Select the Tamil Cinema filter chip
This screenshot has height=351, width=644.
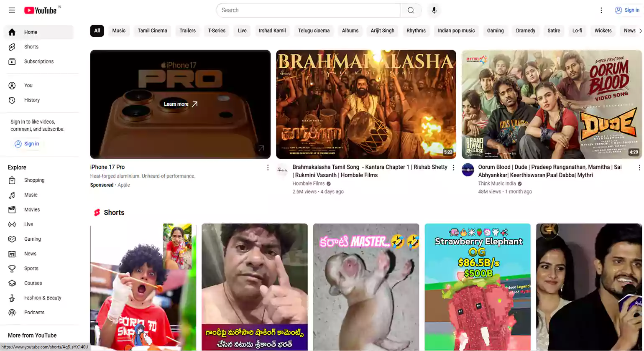tap(152, 31)
